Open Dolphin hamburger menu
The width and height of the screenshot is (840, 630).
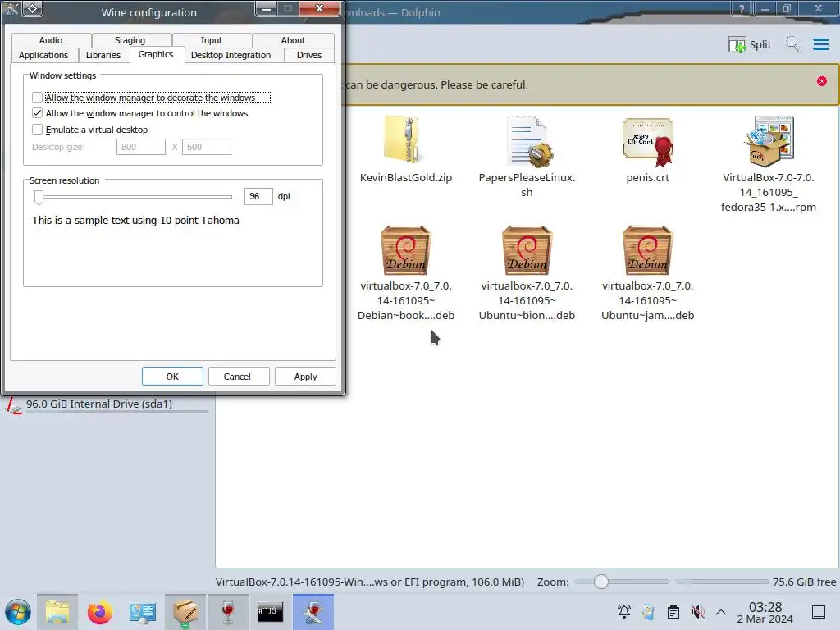coord(820,44)
